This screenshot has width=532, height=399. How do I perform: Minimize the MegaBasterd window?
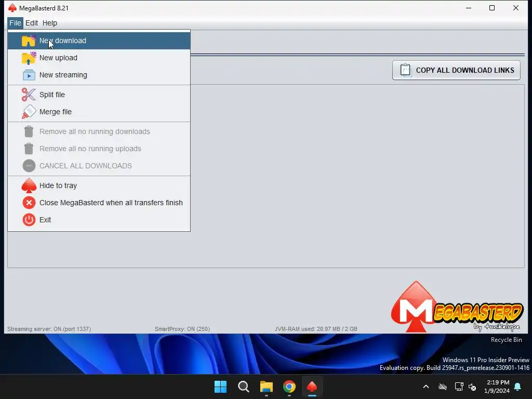pos(469,8)
